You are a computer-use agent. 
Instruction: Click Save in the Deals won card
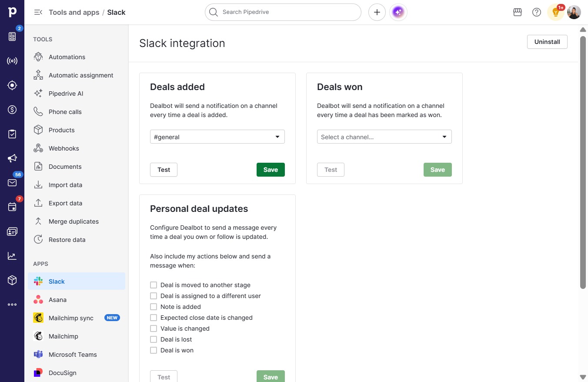(x=438, y=170)
